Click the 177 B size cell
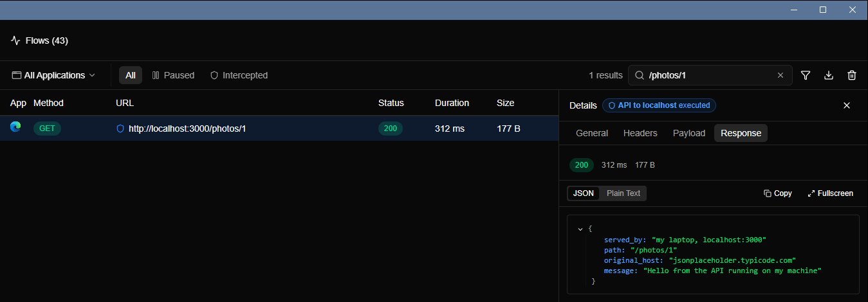Image resolution: width=868 pixels, height=302 pixels. [508, 129]
